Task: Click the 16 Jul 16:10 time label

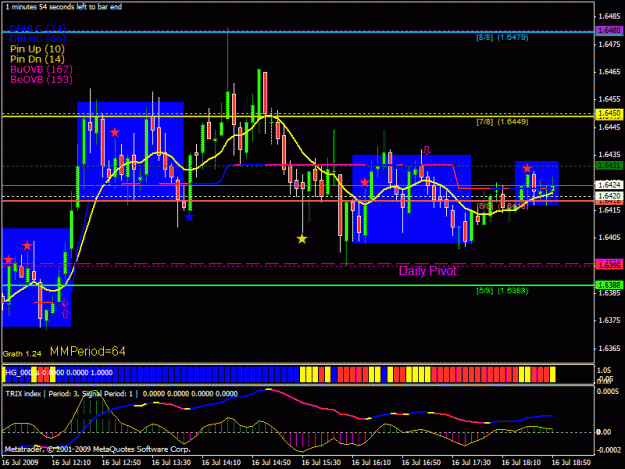Action: click(371, 463)
